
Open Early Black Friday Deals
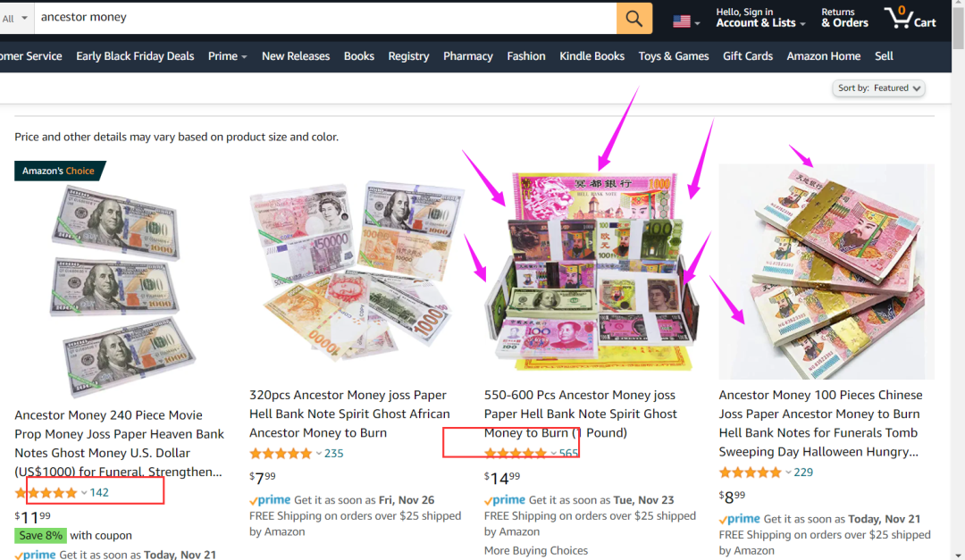[x=135, y=56]
